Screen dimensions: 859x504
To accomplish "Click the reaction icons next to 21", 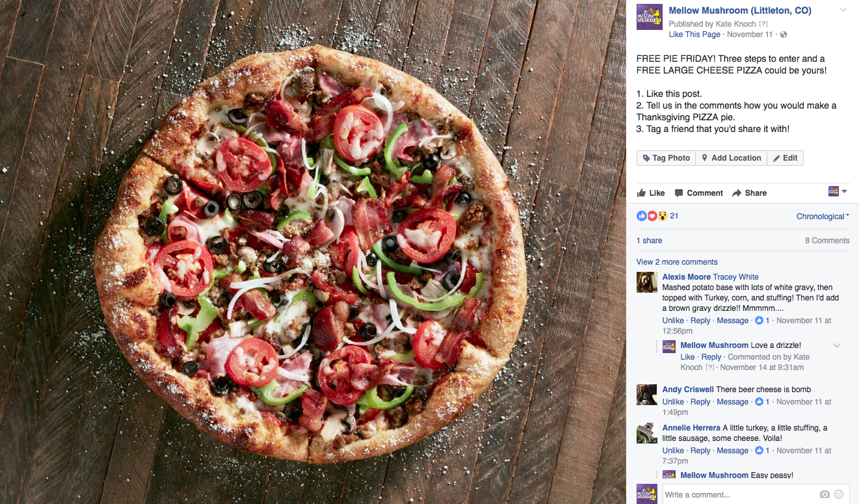I will click(652, 216).
